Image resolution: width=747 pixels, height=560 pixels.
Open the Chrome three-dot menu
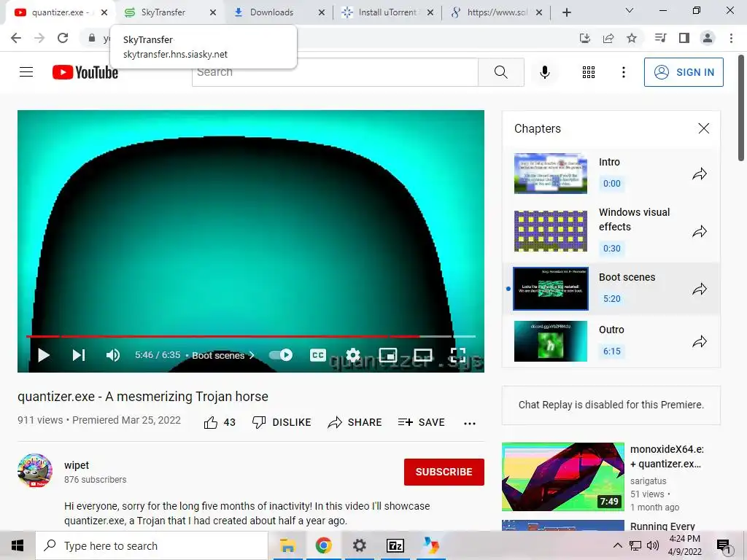[x=731, y=38]
